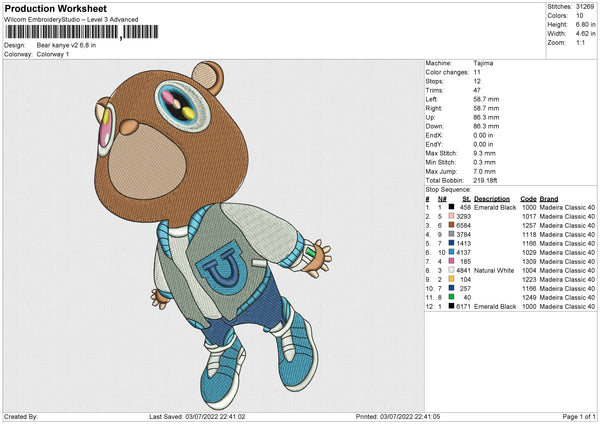Image resolution: width=600 pixels, height=424 pixels.
Task: Click the 'N#' column header
Action: [x=442, y=199]
